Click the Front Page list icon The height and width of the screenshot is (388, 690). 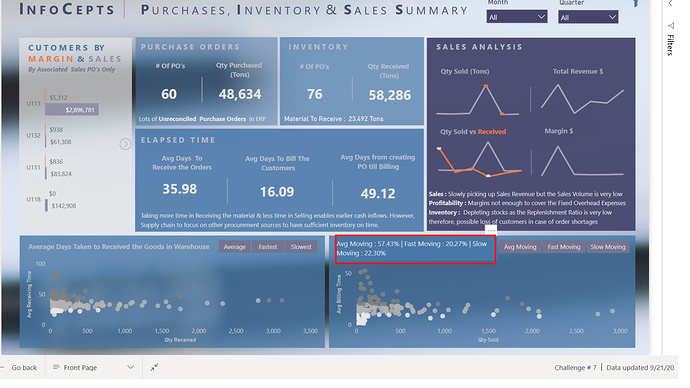(56, 367)
